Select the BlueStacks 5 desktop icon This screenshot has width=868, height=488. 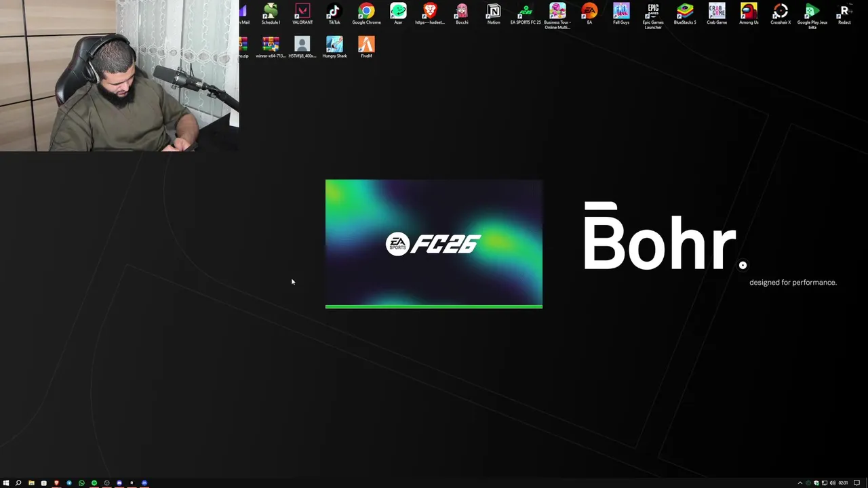tap(685, 14)
